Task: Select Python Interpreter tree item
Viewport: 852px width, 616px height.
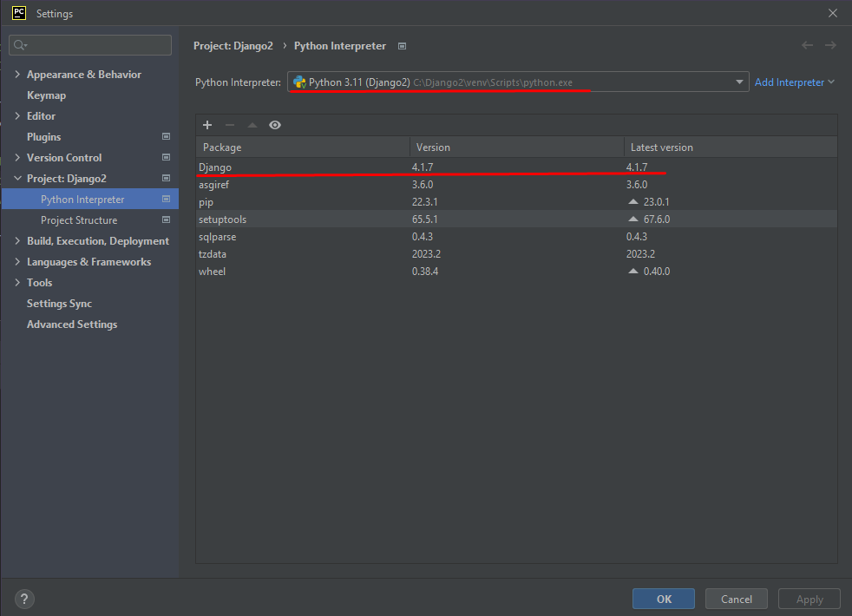Action: (x=89, y=200)
